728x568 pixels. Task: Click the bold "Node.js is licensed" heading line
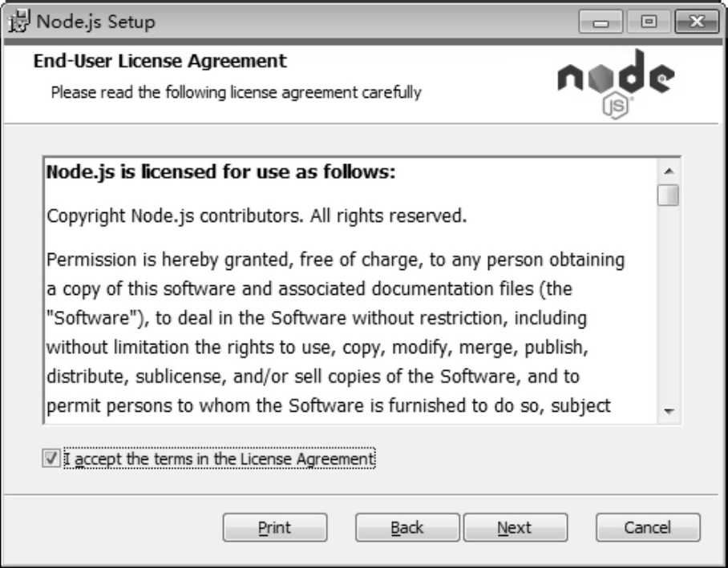220,173
